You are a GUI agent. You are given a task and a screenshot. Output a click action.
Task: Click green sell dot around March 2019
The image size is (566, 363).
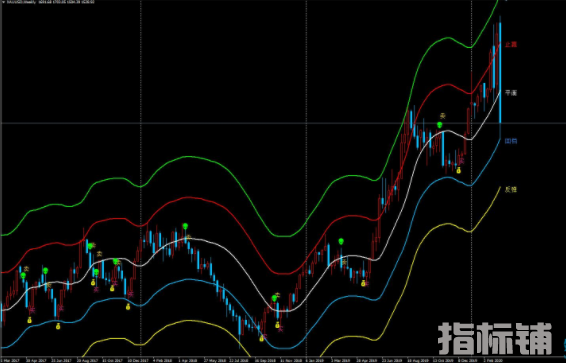341,241
